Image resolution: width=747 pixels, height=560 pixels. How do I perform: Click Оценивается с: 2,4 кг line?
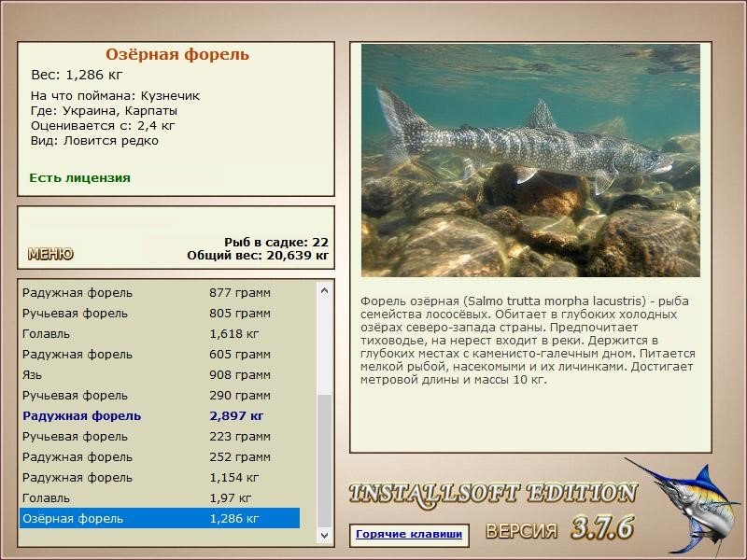tap(103, 126)
